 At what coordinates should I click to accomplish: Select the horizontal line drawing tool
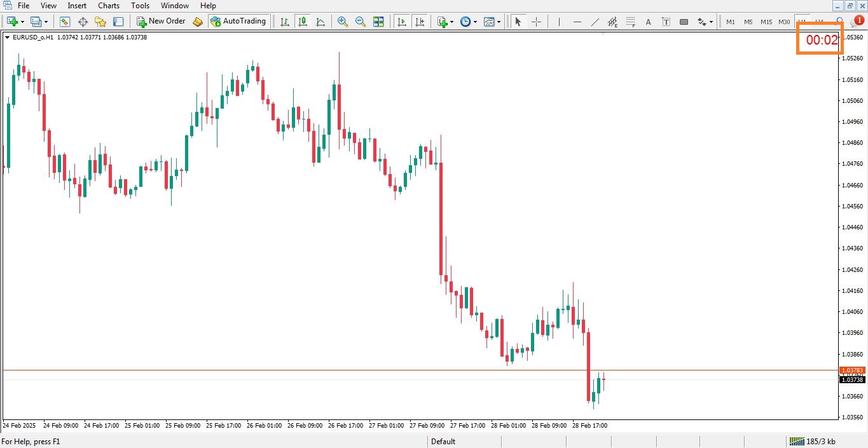point(577,22)
